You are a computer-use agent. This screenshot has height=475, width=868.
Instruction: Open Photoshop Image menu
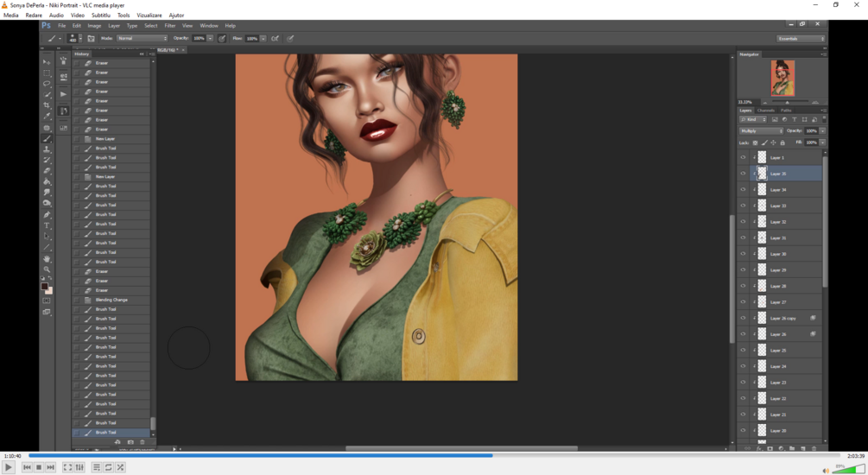(x=94, y=25)
